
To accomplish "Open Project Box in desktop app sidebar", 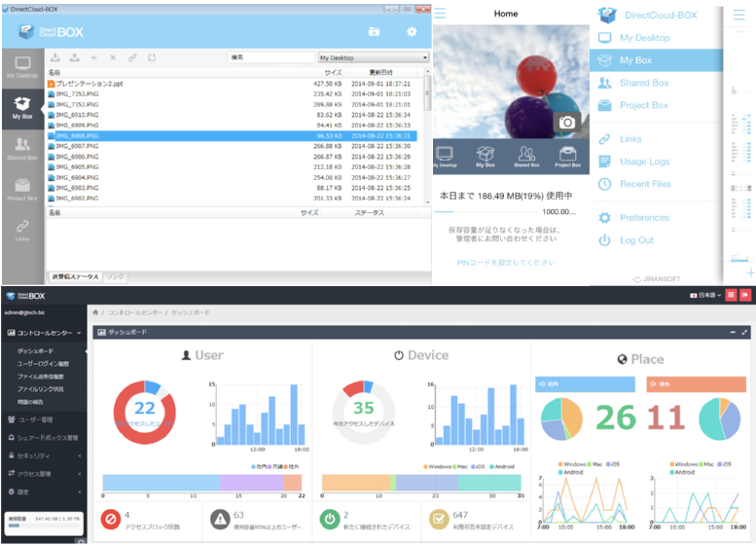I will 22,190.
